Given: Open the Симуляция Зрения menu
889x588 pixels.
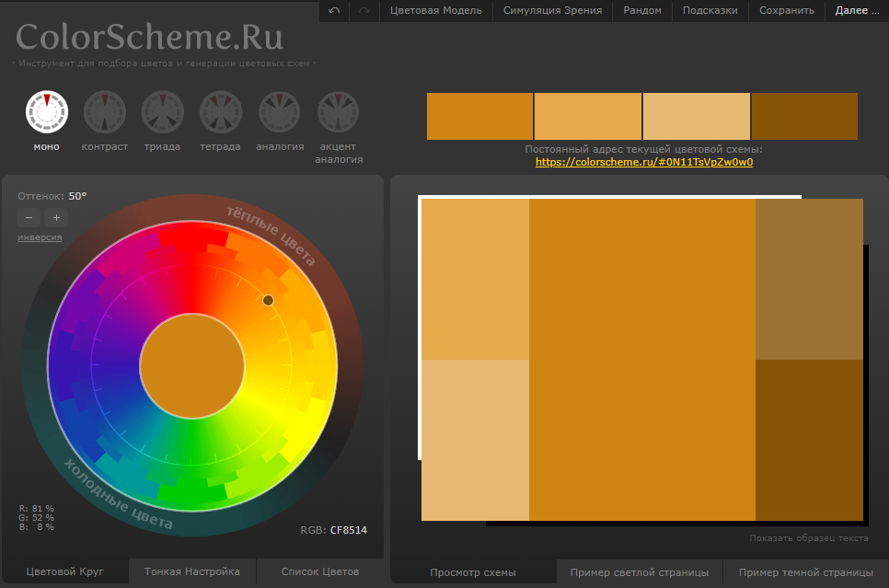Looking at the screenshot, I should click(553, 11).
